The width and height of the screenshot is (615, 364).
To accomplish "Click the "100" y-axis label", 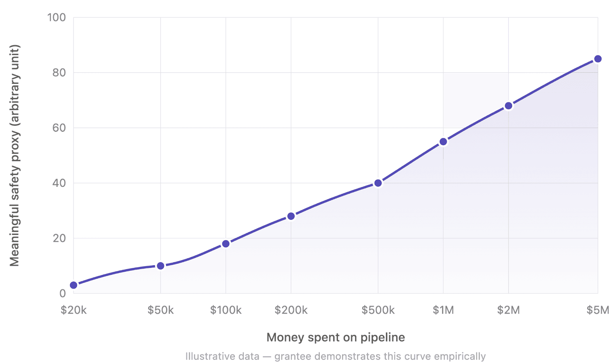I will click(57, 17).
